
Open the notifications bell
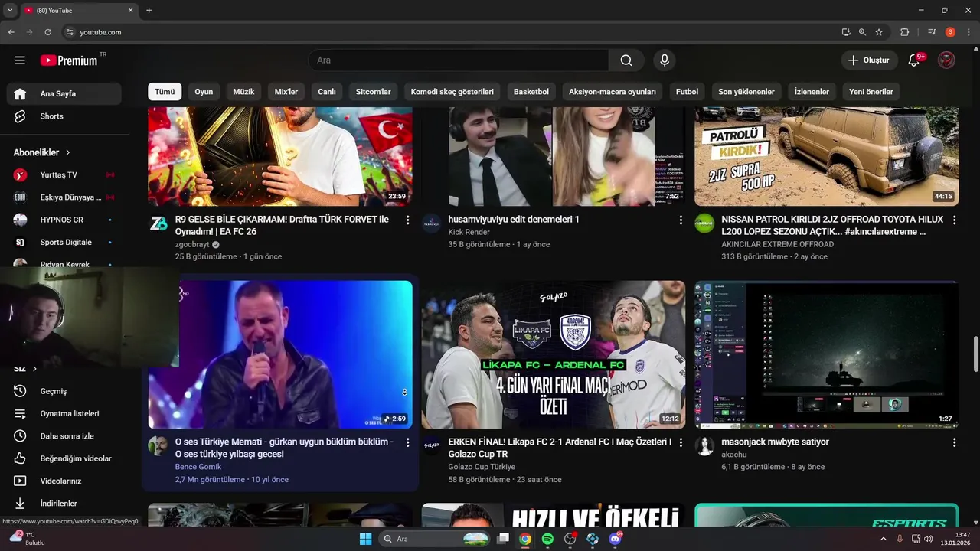(913, 60)
